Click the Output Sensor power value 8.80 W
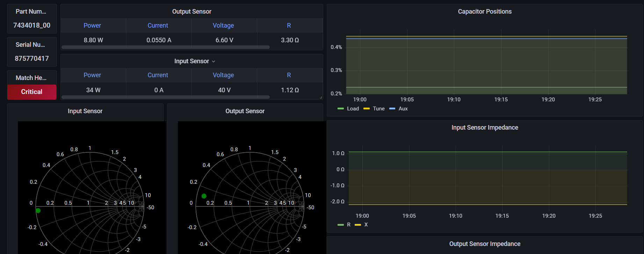Viewport: 644px width, 254px height. pyautogui.click(x=93, y=40)
